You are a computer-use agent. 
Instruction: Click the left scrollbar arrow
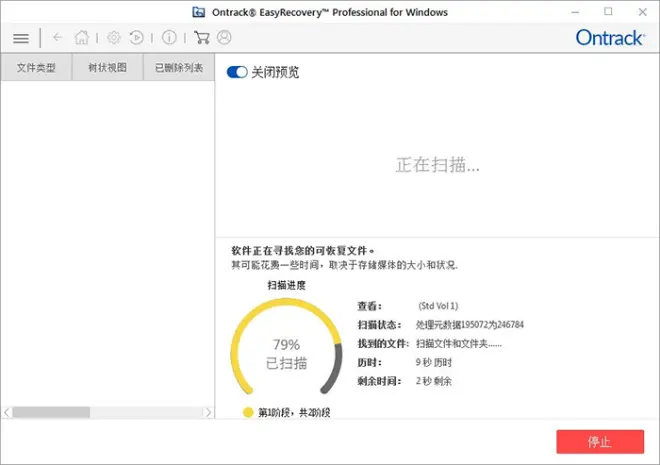7,412
